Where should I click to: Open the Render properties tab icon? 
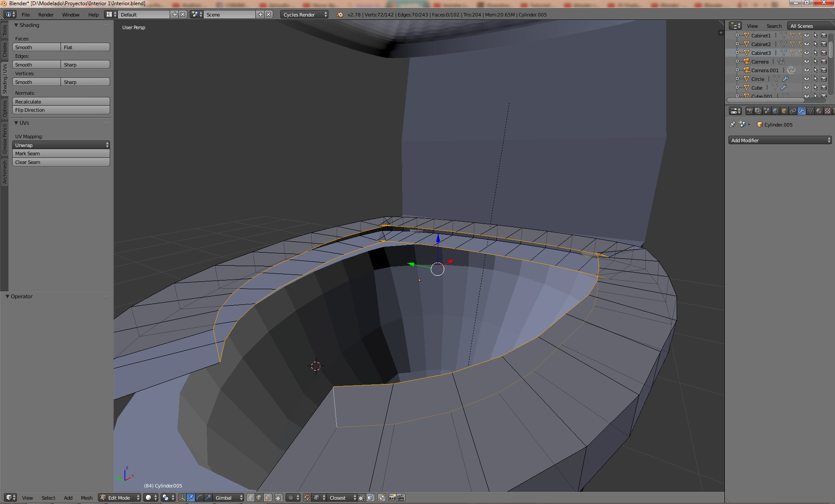pyautogui.click(x=749, y=111)
